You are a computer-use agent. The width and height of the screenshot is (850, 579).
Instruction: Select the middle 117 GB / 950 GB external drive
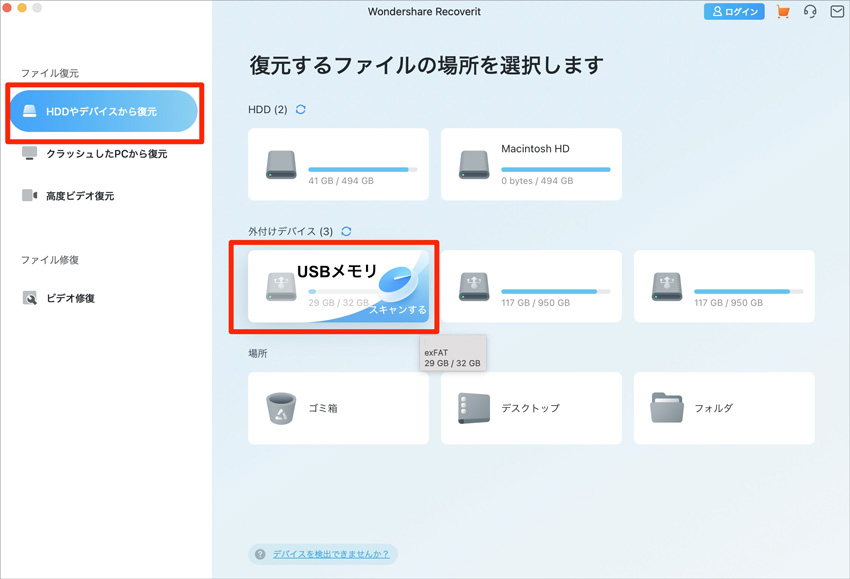531,286
